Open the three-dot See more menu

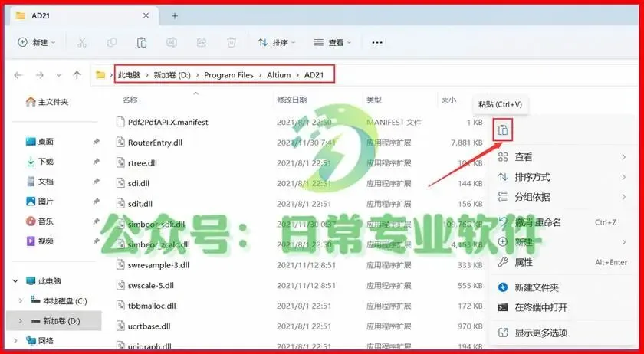pyautogui.click(x=377, y=42)
